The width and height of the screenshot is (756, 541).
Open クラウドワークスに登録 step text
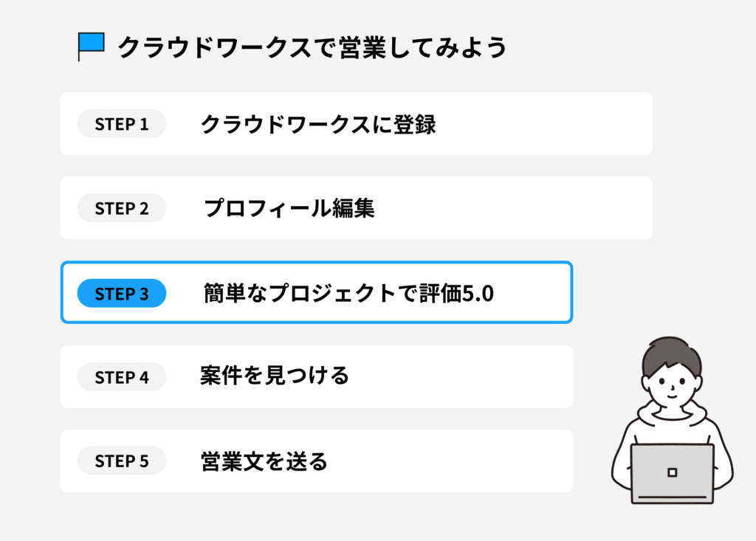click(318, 125)
